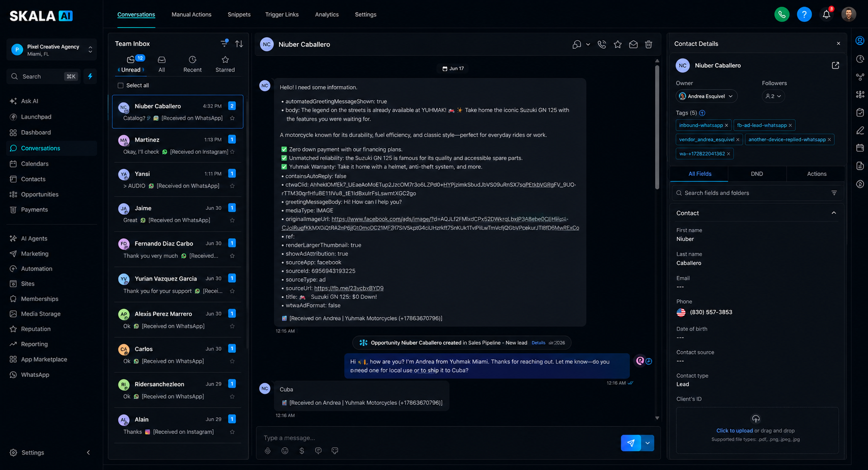Toggle star on Martinez conversation

pos(232,152)
